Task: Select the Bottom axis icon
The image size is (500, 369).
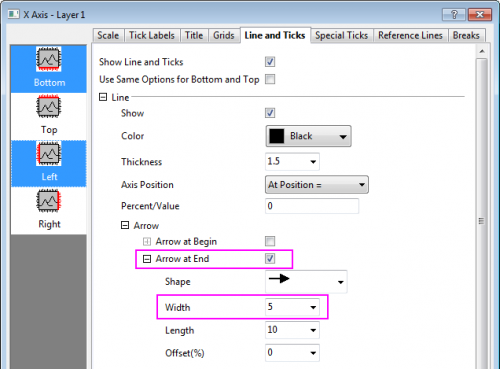Action: pos(49,59)
